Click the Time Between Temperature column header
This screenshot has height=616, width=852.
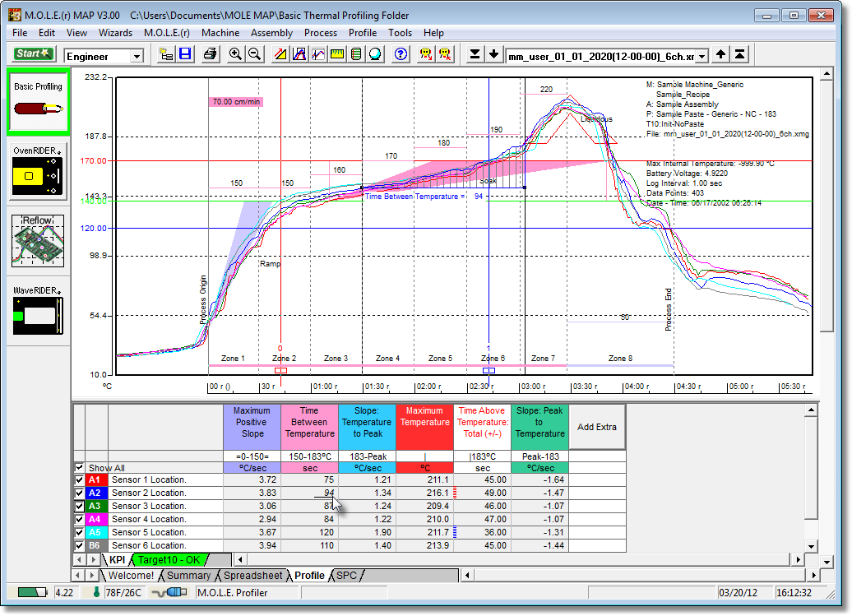(310, 427)
